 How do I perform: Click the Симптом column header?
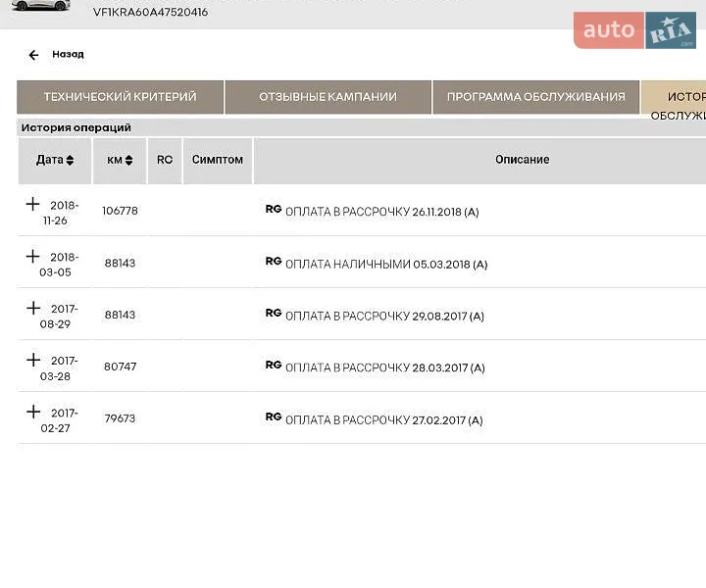click(x=218, y=160)
